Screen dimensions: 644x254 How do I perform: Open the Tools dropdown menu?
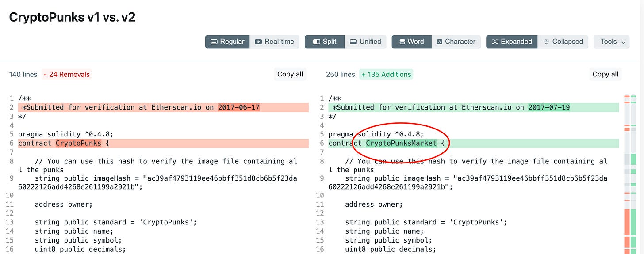612,42
